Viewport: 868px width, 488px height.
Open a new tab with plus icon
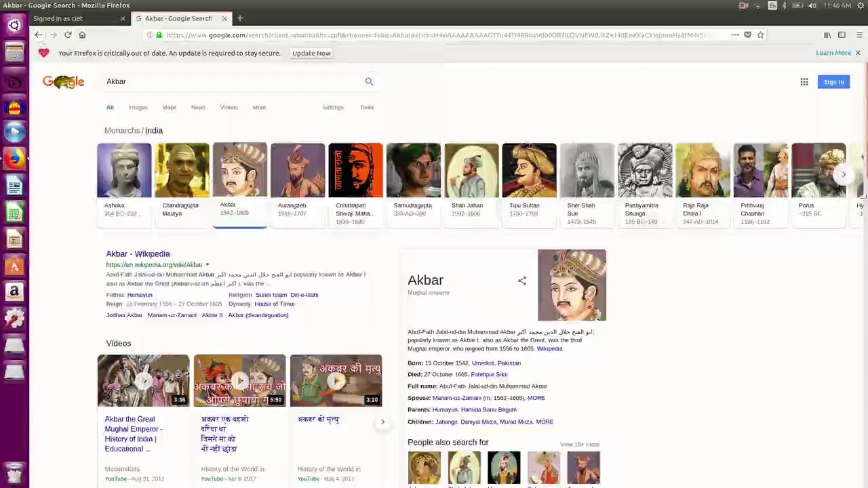(x=240, y=18)
